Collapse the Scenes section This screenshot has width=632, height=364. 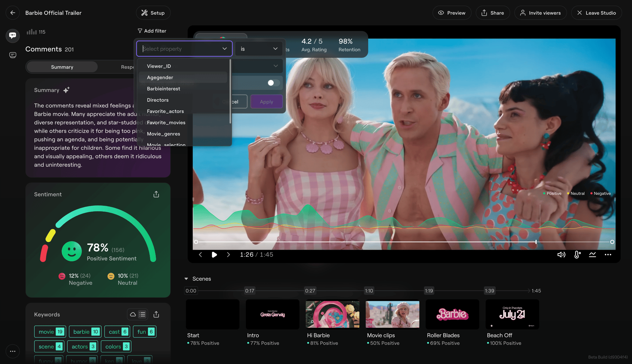(x=186, y=279)
